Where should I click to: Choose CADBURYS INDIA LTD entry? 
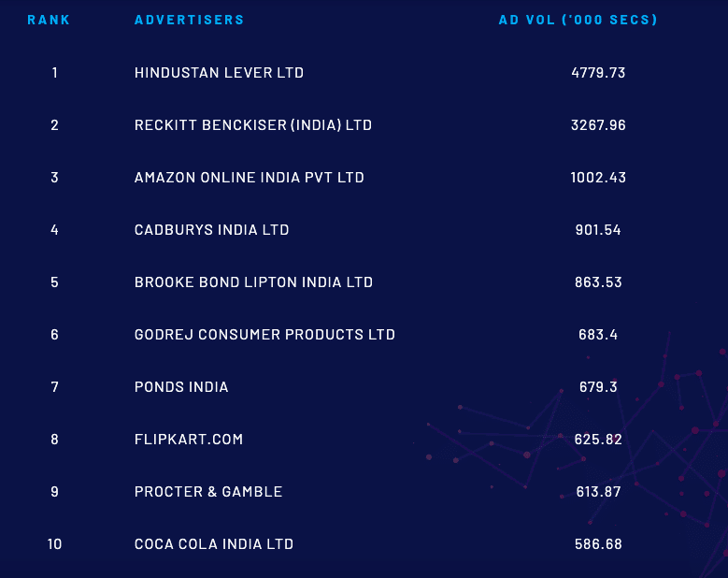coord(211,230)
